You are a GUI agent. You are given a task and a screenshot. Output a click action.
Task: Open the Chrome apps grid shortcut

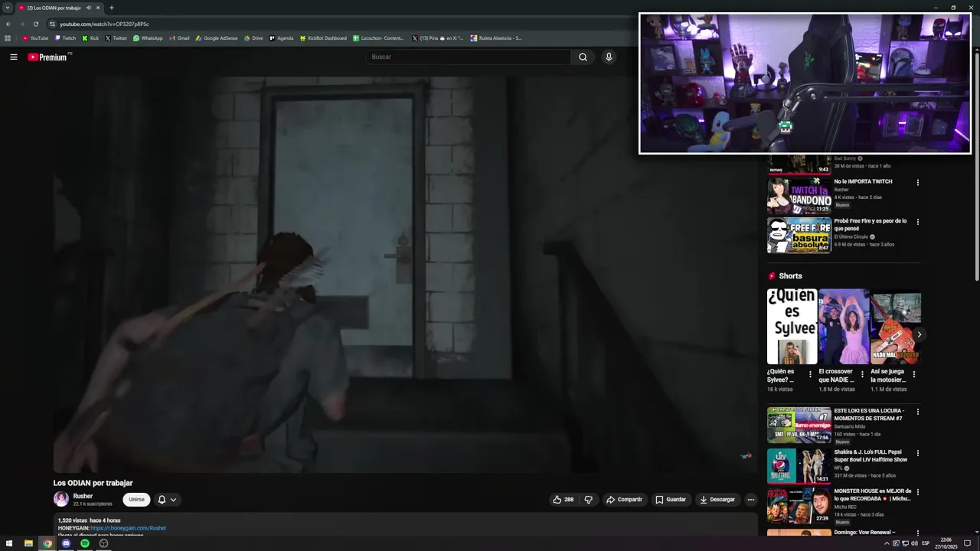(8, 38)
